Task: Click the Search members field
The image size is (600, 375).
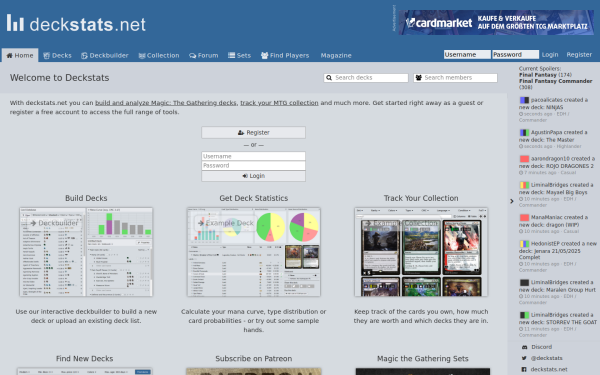Action: [x=455, y=78]
